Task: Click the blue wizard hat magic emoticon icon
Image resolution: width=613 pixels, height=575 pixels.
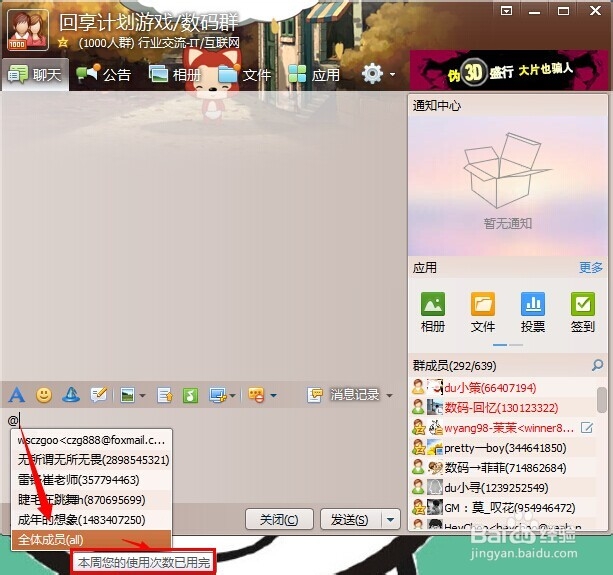Action: coord(71,395)
